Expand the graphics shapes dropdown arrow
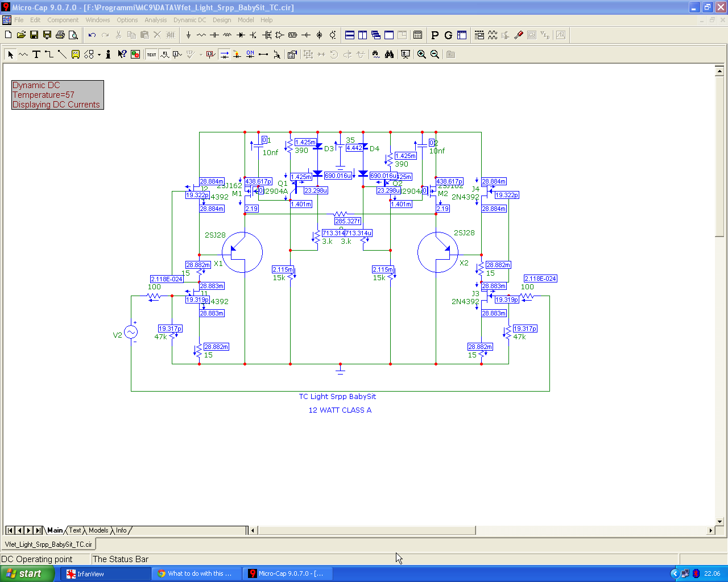This screenshot has width=728, height=582. tap(99, 55)
